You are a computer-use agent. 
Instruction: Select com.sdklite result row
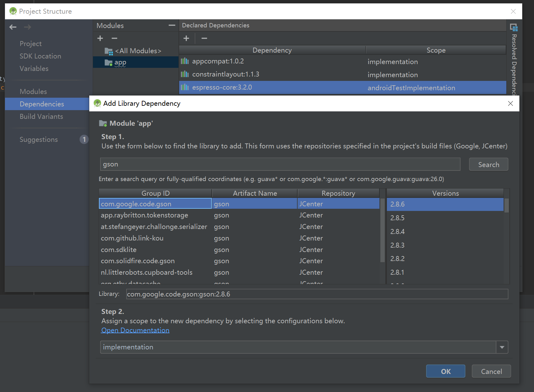(239, 250)
